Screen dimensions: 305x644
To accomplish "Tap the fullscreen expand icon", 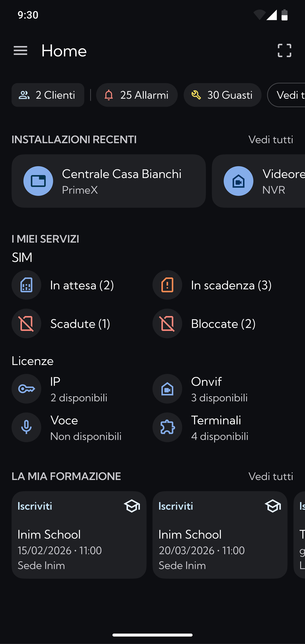I will [284, 50].
